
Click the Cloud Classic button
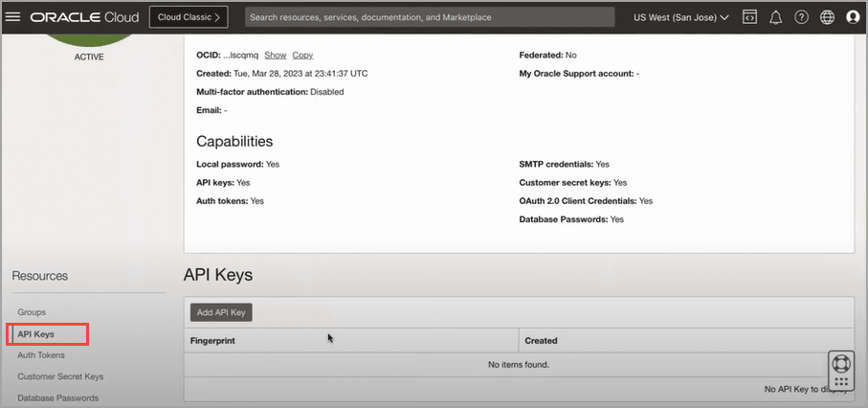click(189, 17)
